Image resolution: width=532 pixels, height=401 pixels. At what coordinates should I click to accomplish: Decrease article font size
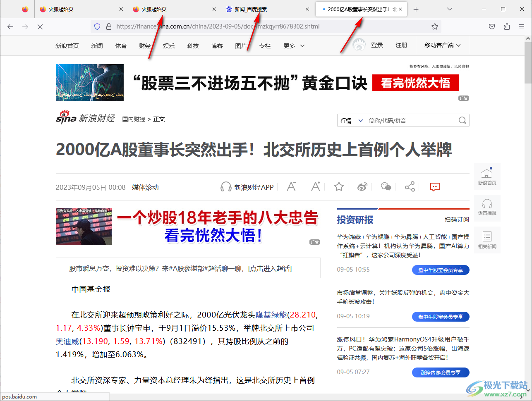(x=291, y=187)
